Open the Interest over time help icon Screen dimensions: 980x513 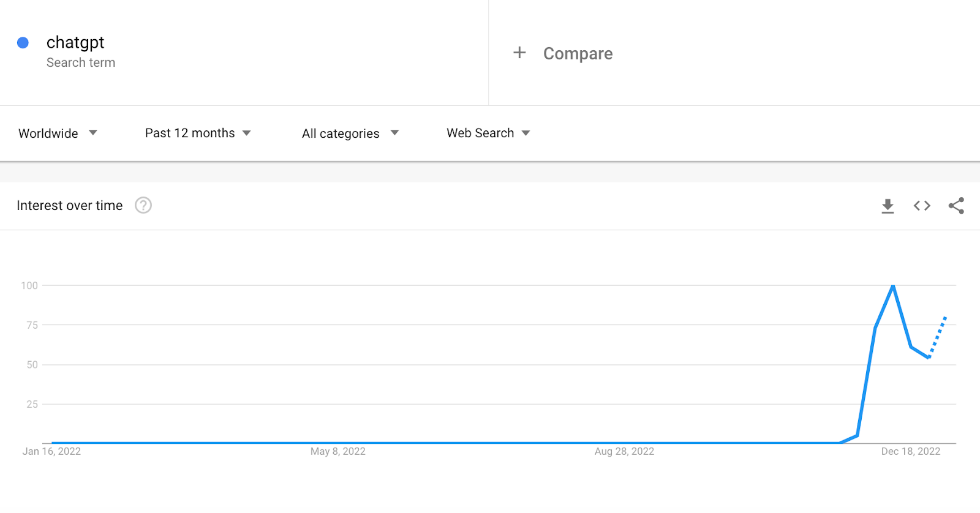[x=143, y=205]
